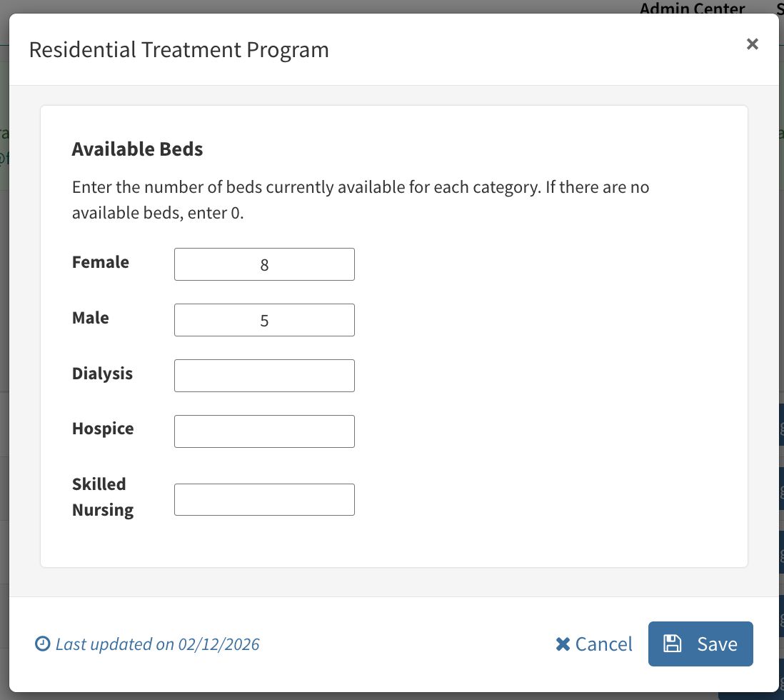The width and height of the screenshot is (784, 700).
Task: Click the Male field label
Action: (91, 318)
